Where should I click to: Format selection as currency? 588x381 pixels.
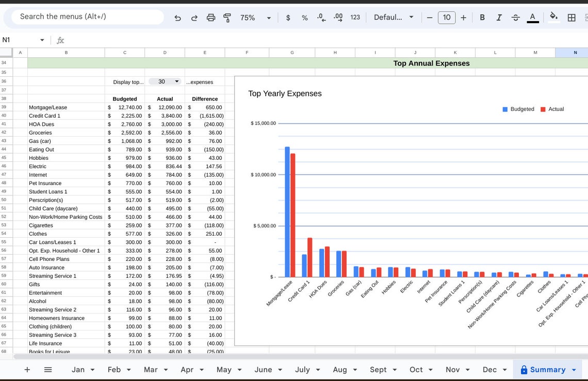(288, 17)
